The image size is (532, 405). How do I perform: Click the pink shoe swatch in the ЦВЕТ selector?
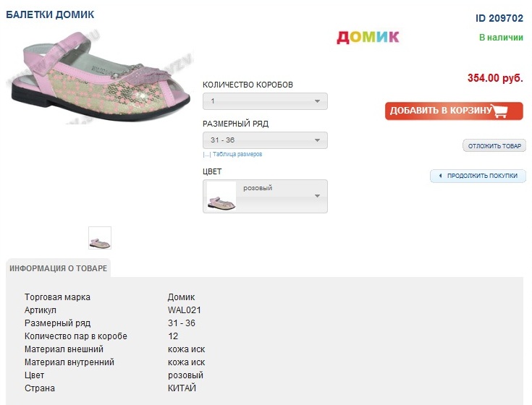click(x=221, y=197)
